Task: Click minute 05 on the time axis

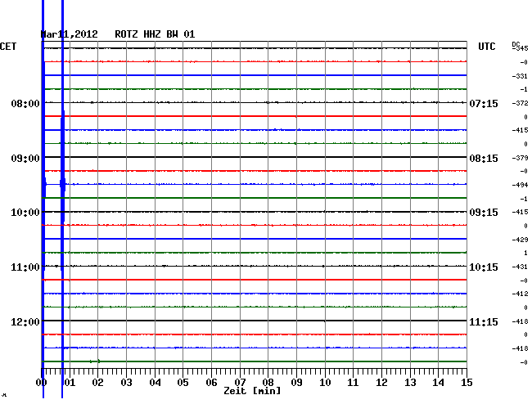Action: click(x=183, y=383)
